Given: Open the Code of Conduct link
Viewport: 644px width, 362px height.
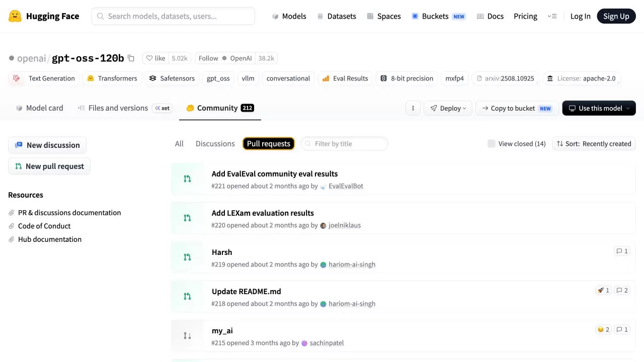Looking at the screenshot, I should point(44,226).
